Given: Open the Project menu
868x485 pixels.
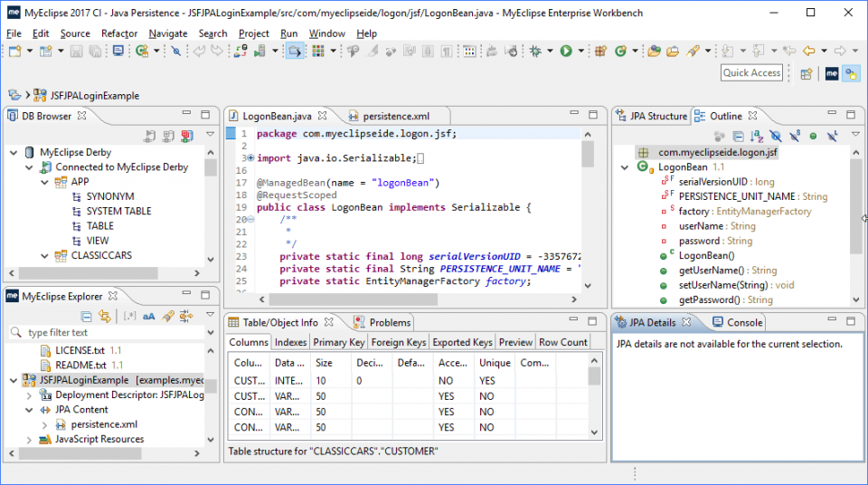Looking at the screenshot, I should (253, 33).
